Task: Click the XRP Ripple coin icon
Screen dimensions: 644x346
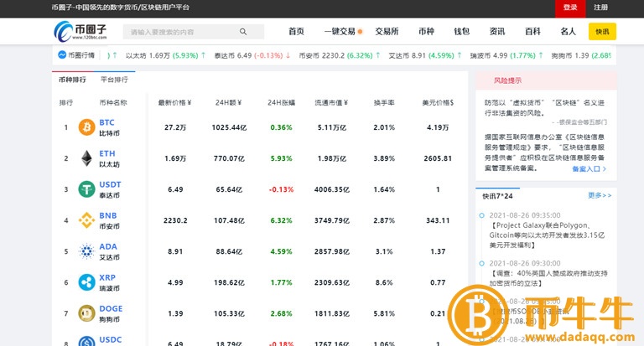Action: click(x=86, y=282)
